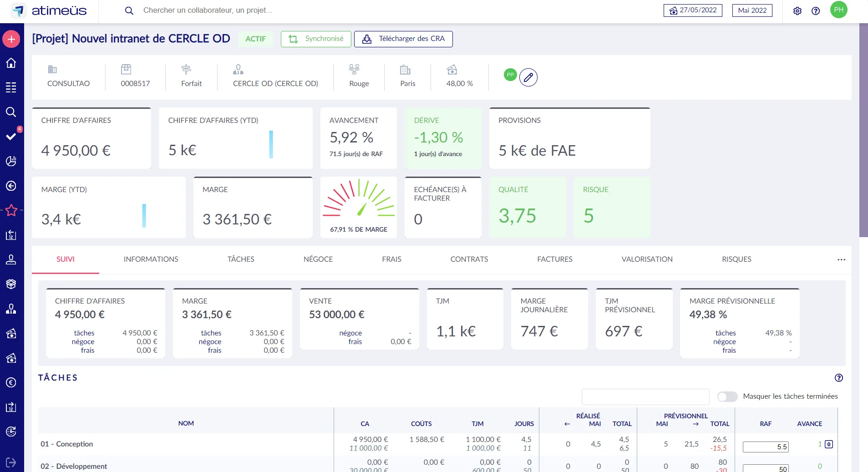
Task: Click the pencil edit project icon
Action: pyautogui.click(x=528, y=77)
